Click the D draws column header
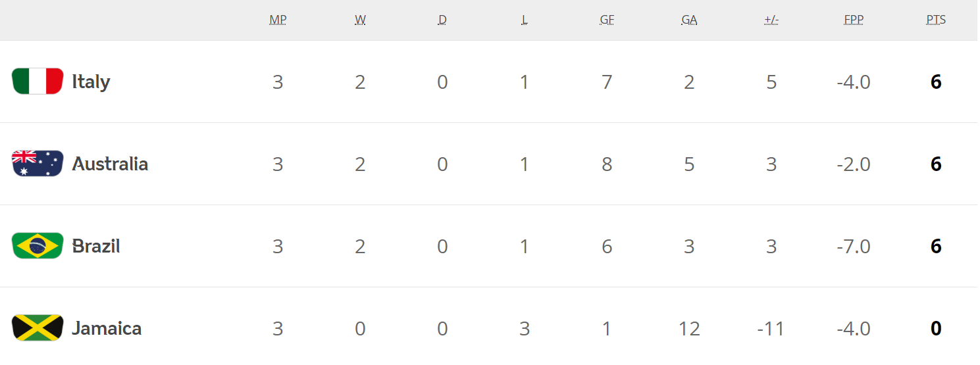 (442, 20)
